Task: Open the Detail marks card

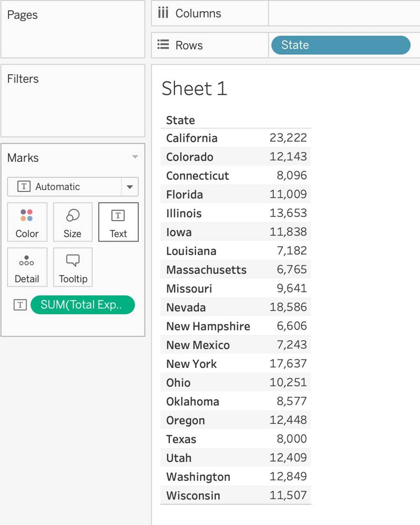Action: [27, 267]
